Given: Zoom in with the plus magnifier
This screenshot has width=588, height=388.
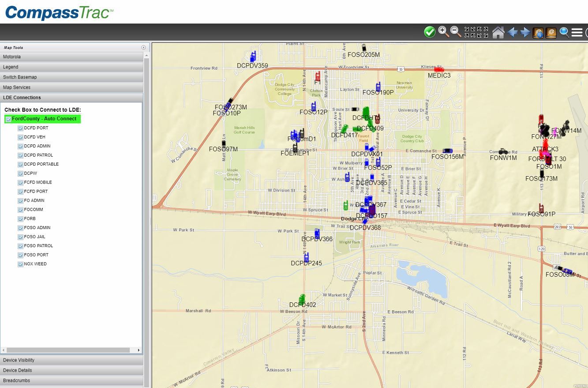Looking at the screenshot, I should coord(443,32).
